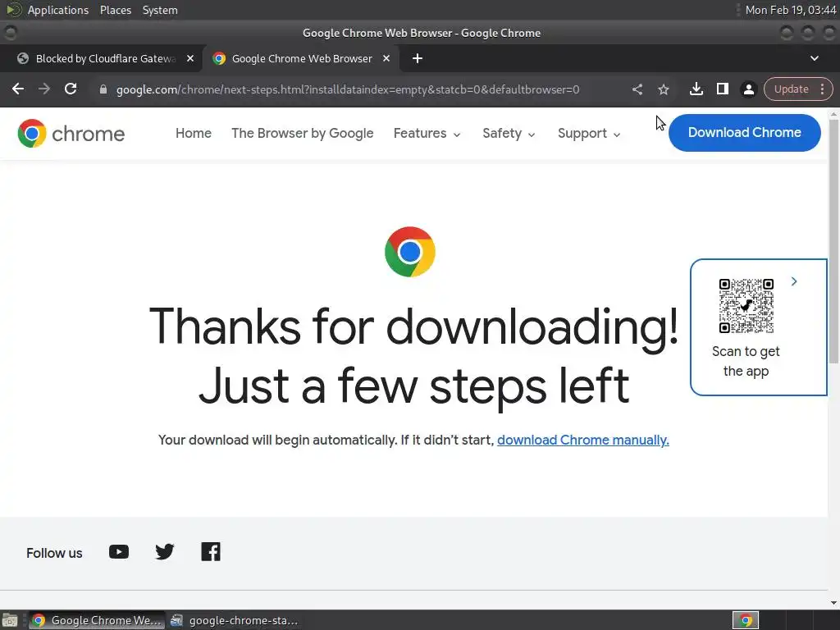Click the Download Chrome button
Image resolution: width=840 pixels, height=630 pixels.
coord(745,132)
